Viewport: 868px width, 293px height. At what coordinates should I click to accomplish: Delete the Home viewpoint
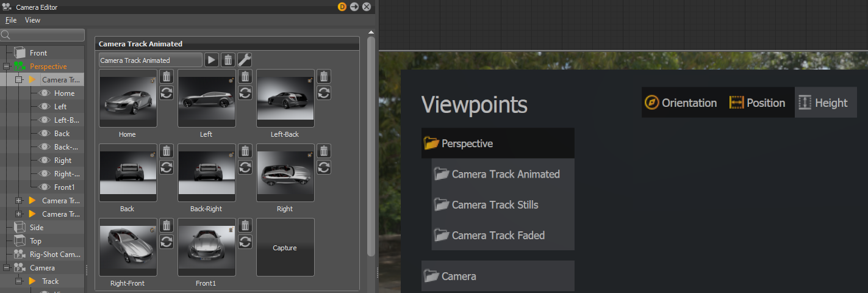coord(167,76)
